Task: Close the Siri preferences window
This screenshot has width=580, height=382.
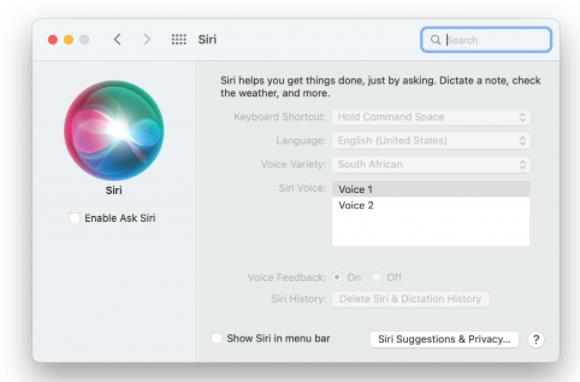Action: (x=53, y=40)
